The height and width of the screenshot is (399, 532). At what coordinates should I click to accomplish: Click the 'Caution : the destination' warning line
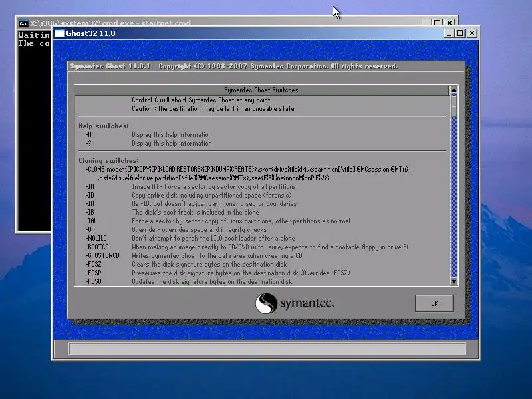(x=213, y=109)
